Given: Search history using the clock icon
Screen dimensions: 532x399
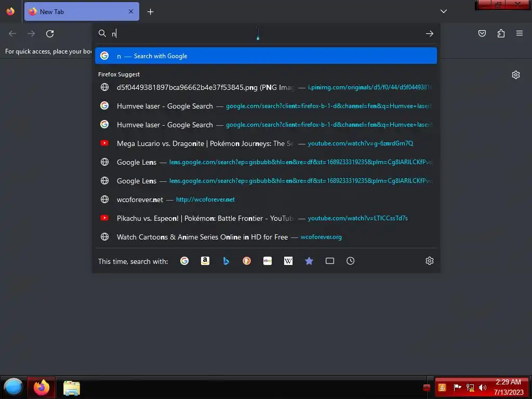Looking at the screenshot, I should (x=351, y=261).
